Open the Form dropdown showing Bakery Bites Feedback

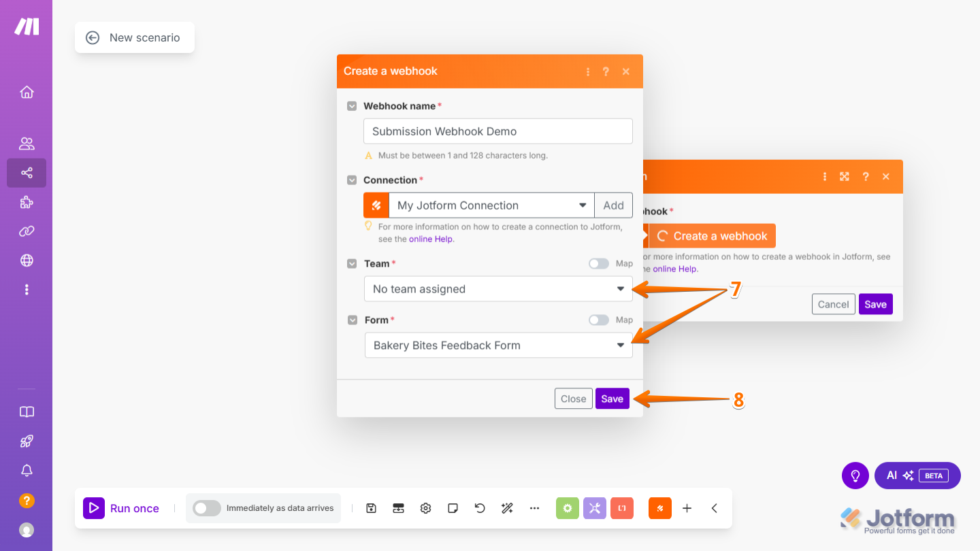tap(497, 345)
